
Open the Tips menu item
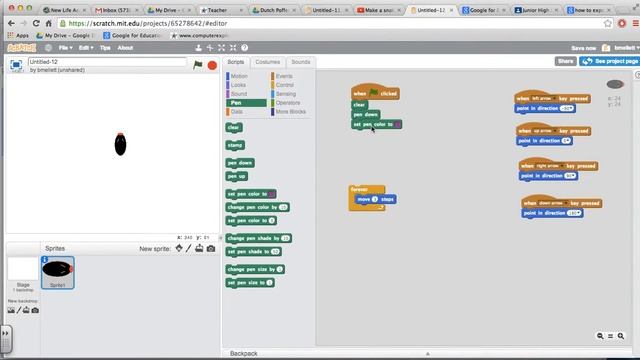pyautogui.click(x=105, y=48)
